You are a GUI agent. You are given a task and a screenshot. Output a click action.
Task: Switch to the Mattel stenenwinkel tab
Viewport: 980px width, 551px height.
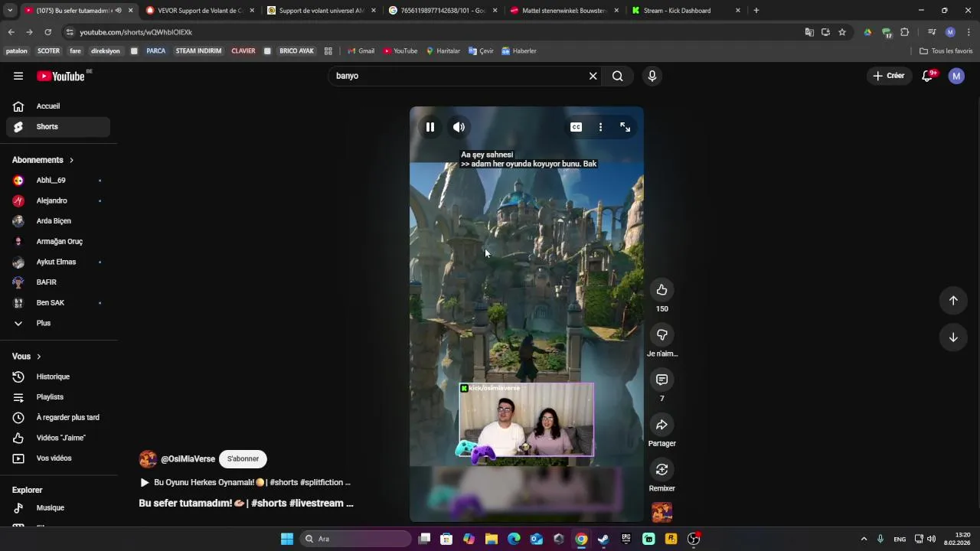click(564, 11)
